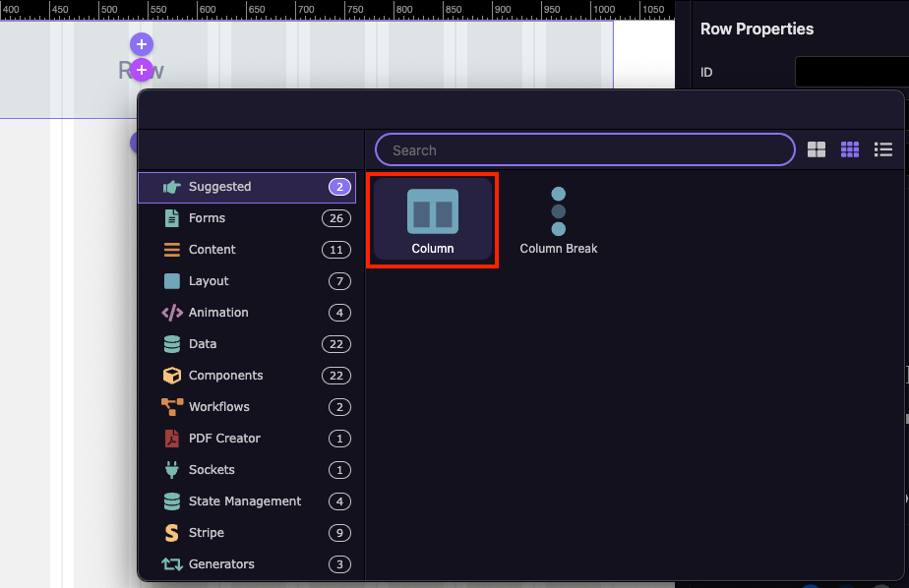Viewport: 909px width, 588px height.
Task: Open the State Management category
Action: 246,501
